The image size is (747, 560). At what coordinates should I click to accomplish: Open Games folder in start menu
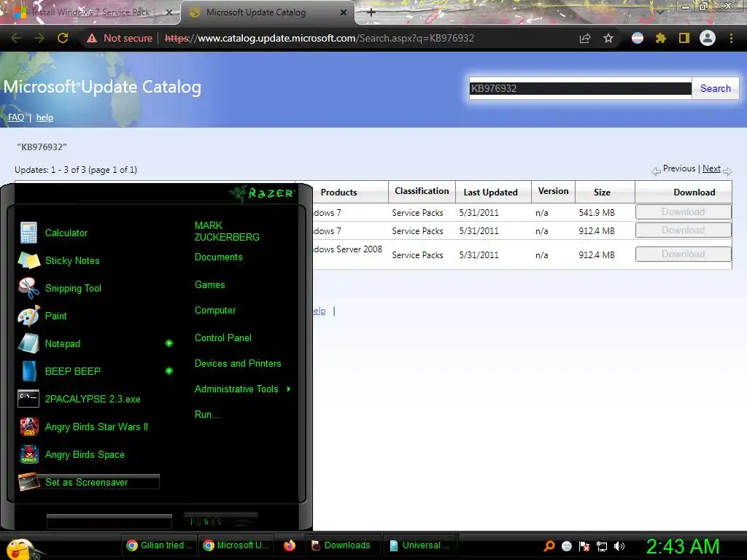point(209,285)
